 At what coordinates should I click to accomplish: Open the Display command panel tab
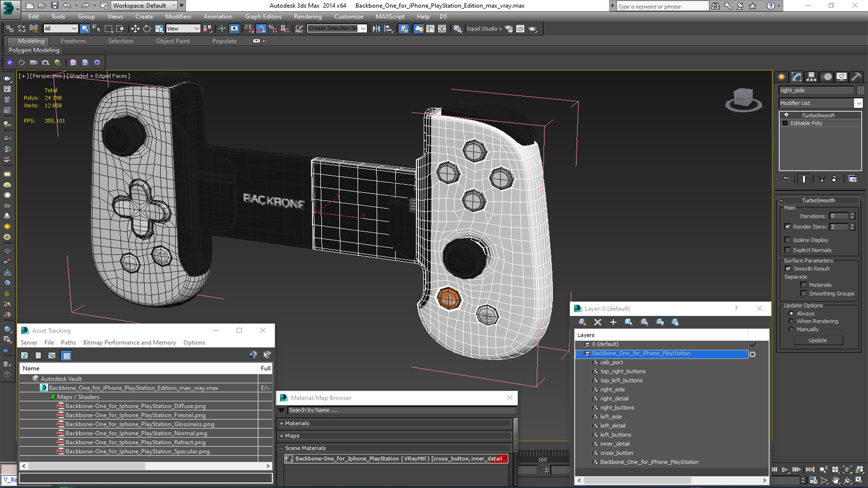click(x=841, y=77)
